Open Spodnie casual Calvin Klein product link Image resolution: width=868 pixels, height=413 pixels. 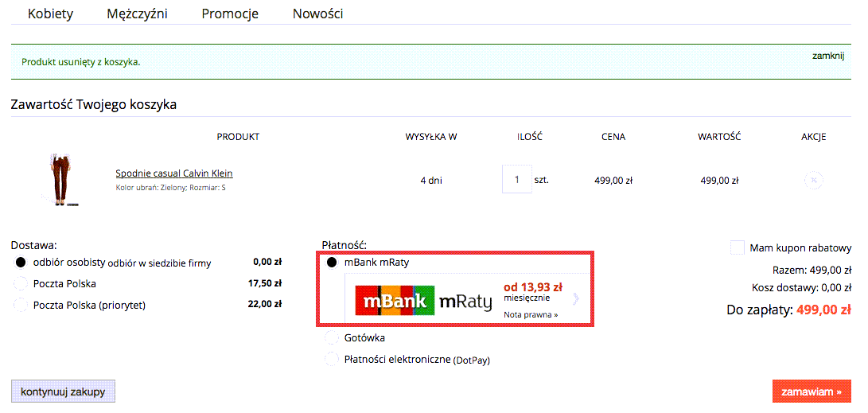click(x=174, y=173)
